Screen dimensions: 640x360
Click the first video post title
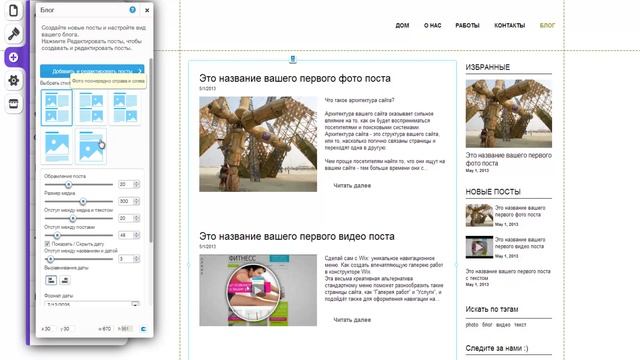[x=297, y=236]
